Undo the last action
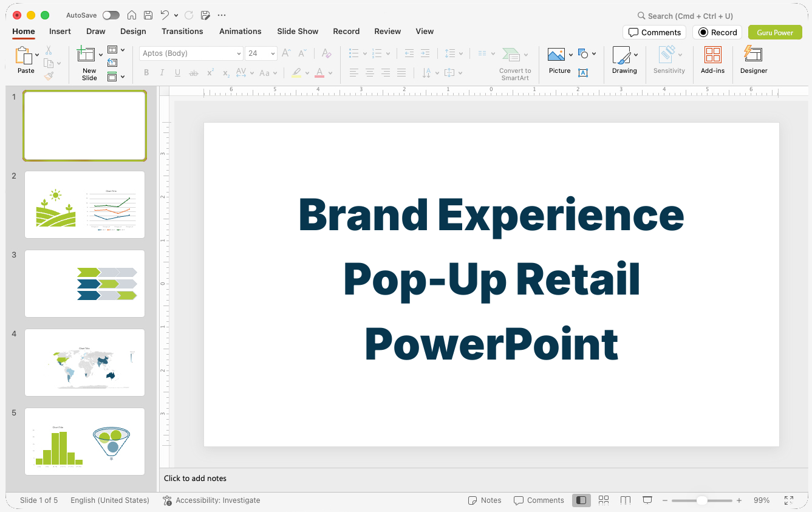This screenshot has width=812, height=512. tap(165, 15)
